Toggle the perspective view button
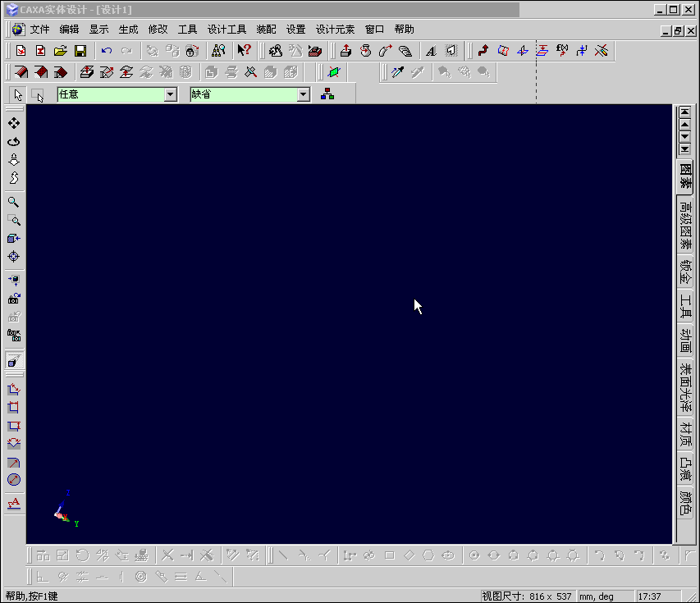Screen dimensions: 700x603 pyautogui.click(x=14, y=360)
